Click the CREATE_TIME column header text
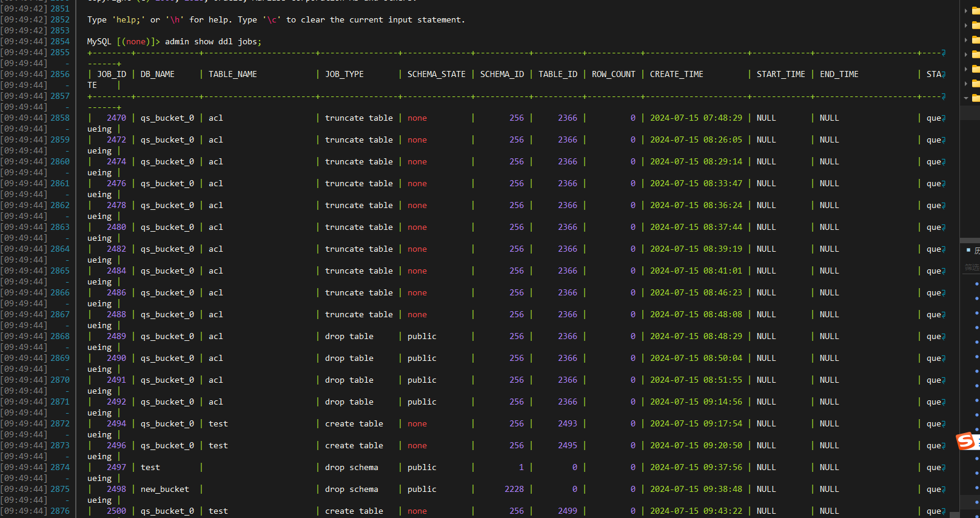This screenshot has width=980, height=518. (676, 74)
